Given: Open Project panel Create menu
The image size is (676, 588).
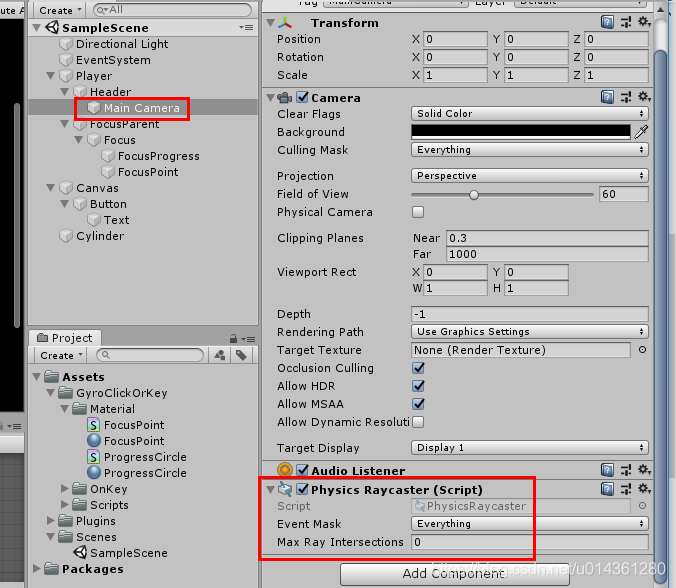Looking at the screenshot, I should pos(61,355).
